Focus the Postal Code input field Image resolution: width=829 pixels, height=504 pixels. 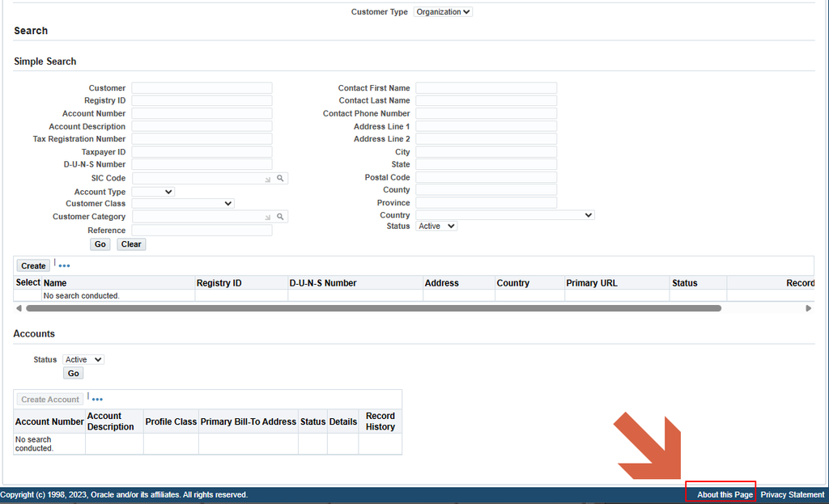click(x=486, y=177)
